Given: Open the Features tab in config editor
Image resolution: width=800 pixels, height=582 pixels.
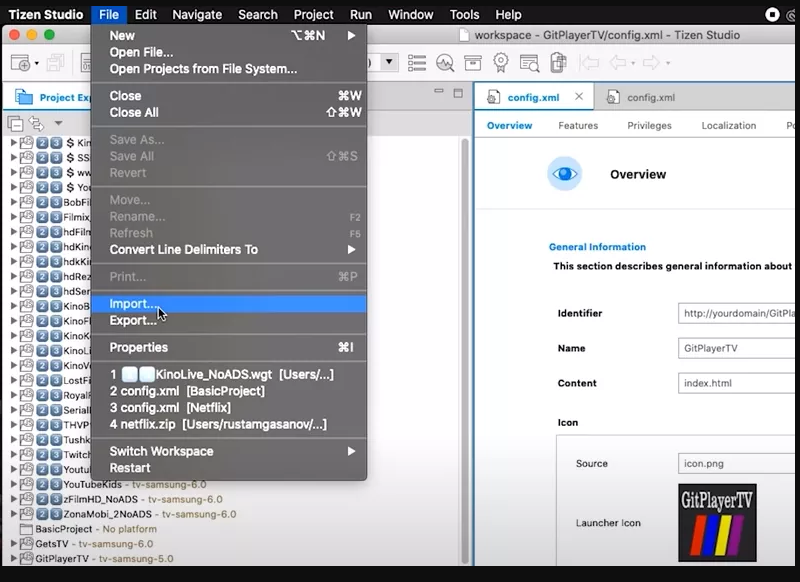Looking at the screenshot, I should pyautogui.click(x=578, y=126).
